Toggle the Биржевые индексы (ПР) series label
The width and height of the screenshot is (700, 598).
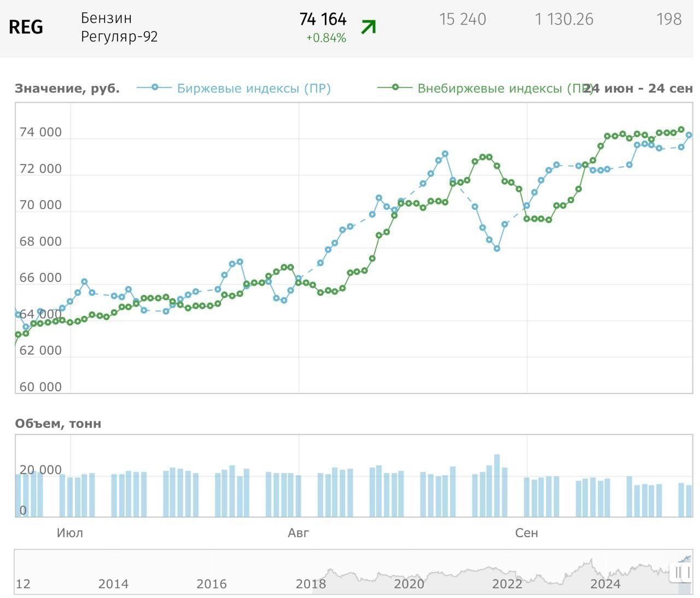(x=254, y=89)
